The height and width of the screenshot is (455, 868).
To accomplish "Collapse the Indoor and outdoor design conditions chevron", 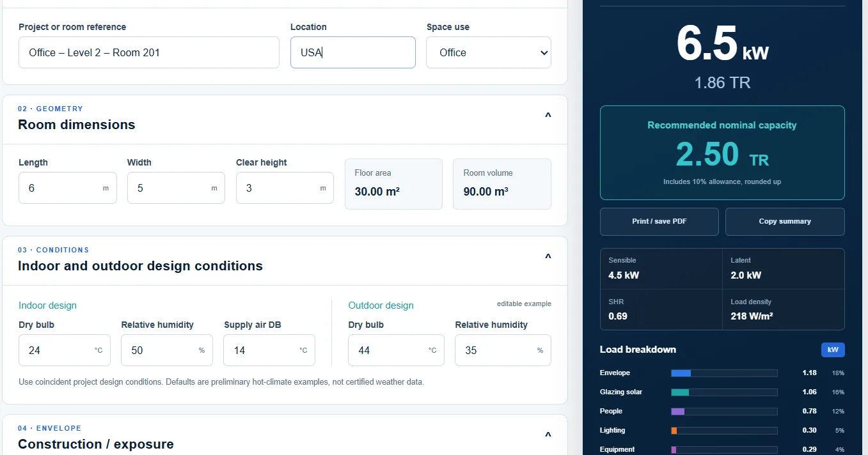I will coord(548,258).
